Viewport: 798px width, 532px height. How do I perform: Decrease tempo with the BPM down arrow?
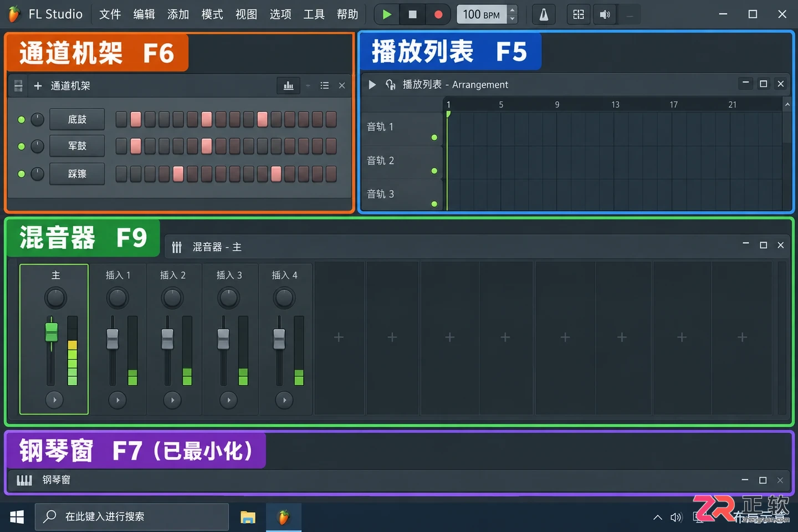(513, 19)
